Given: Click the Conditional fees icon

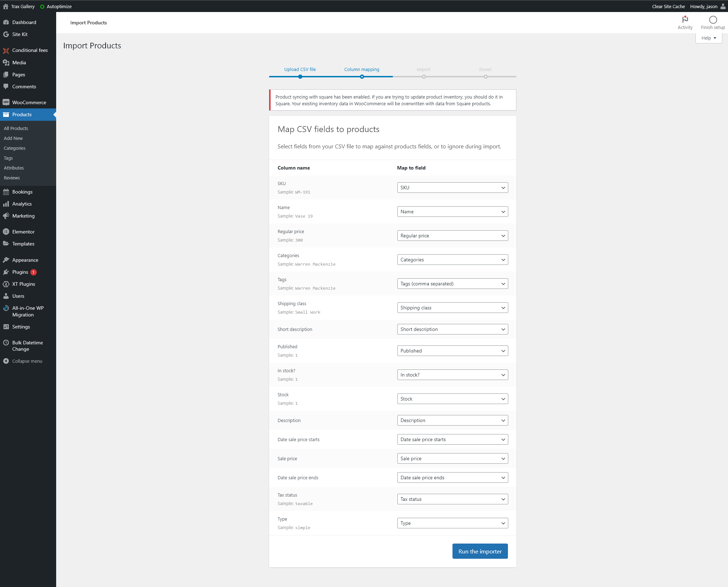Looking at the screenshot, I should pyautogui.click(x=6, y=51).
